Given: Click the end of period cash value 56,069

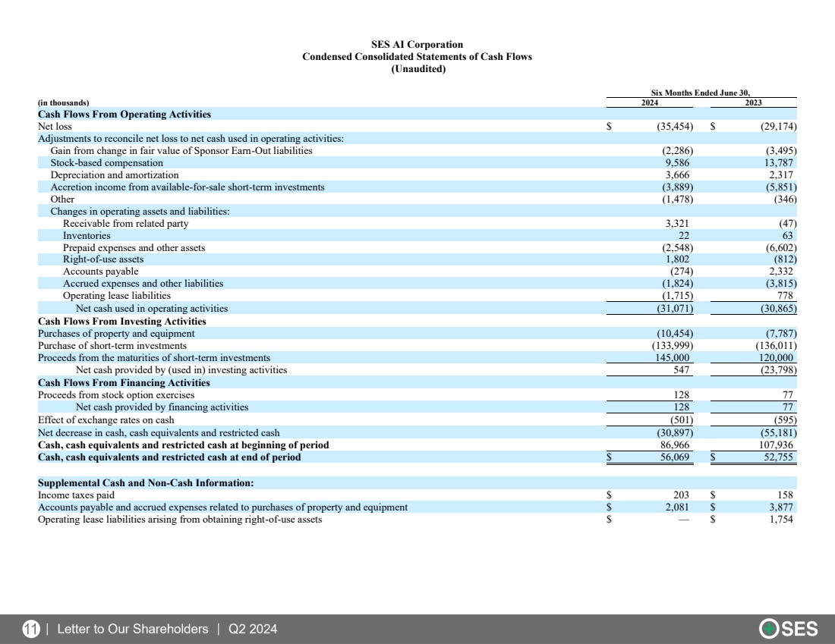Looking at the screenshot, I should coord(673,457).
